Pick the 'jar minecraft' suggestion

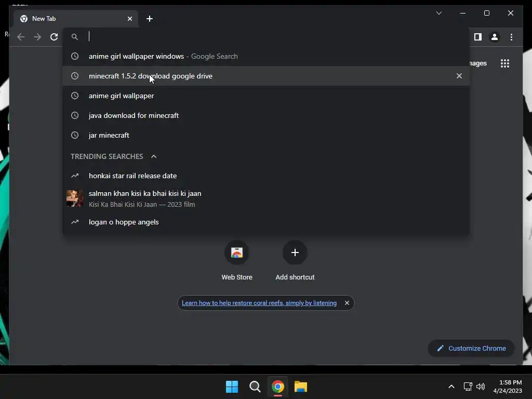coord(266,135)
